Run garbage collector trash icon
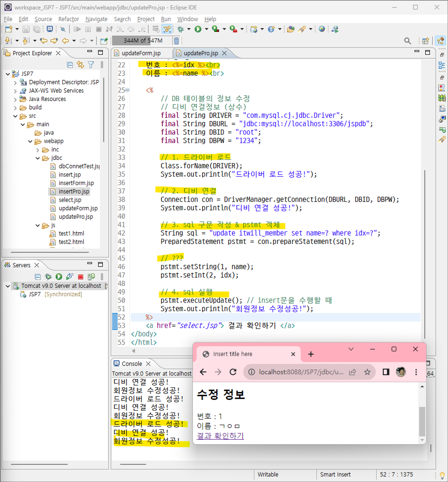The height and width of the screenshot is (482, 448). (176, 41)
